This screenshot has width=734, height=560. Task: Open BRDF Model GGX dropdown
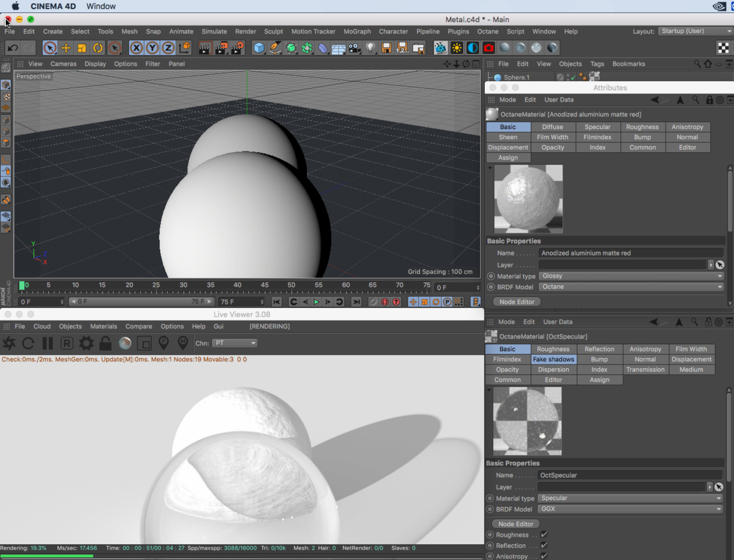pos(630,509)
